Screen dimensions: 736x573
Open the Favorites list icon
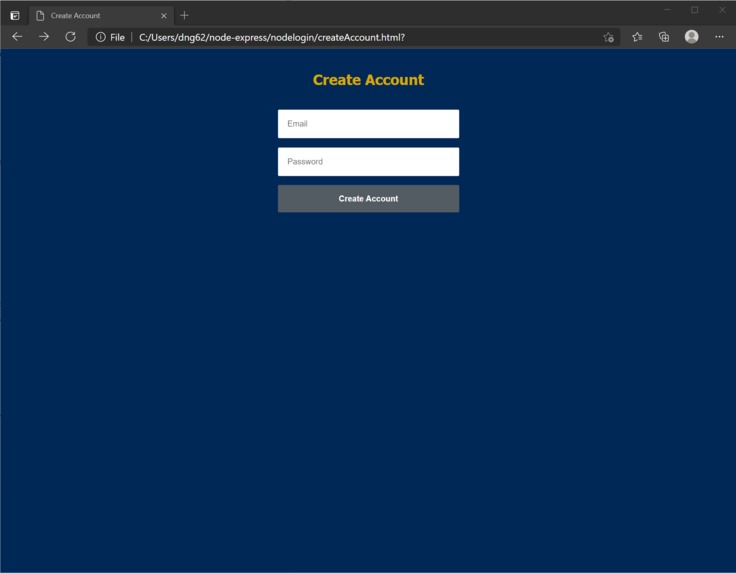point(637,37)
